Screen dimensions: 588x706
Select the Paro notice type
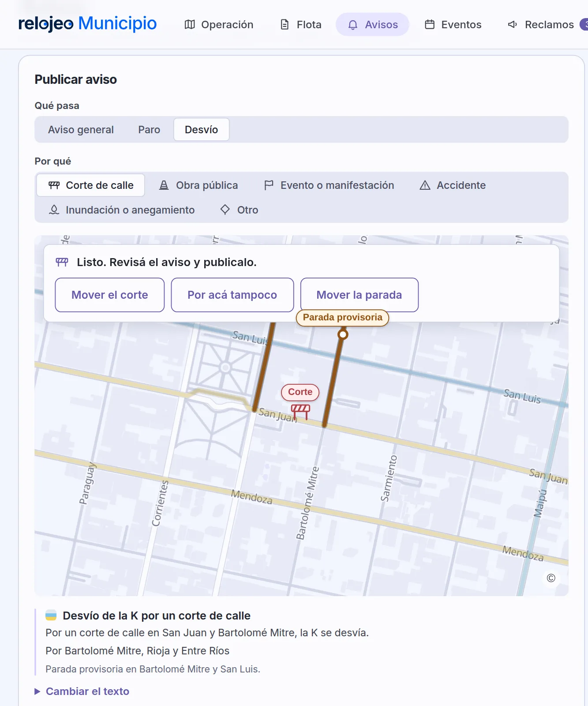point(149,130)
